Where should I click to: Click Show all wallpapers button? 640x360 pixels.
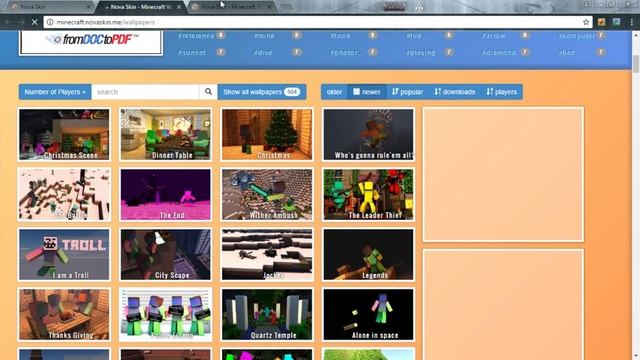(262, 92)
